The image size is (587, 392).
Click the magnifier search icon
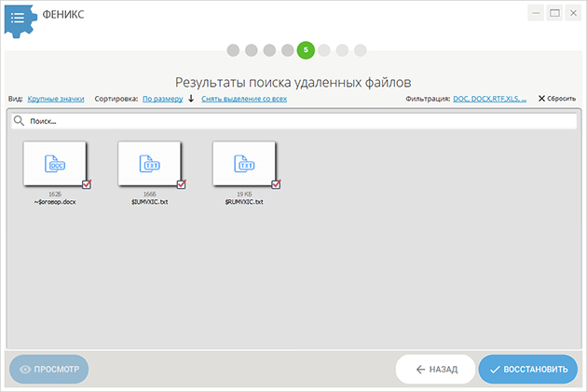coord(19,121)
